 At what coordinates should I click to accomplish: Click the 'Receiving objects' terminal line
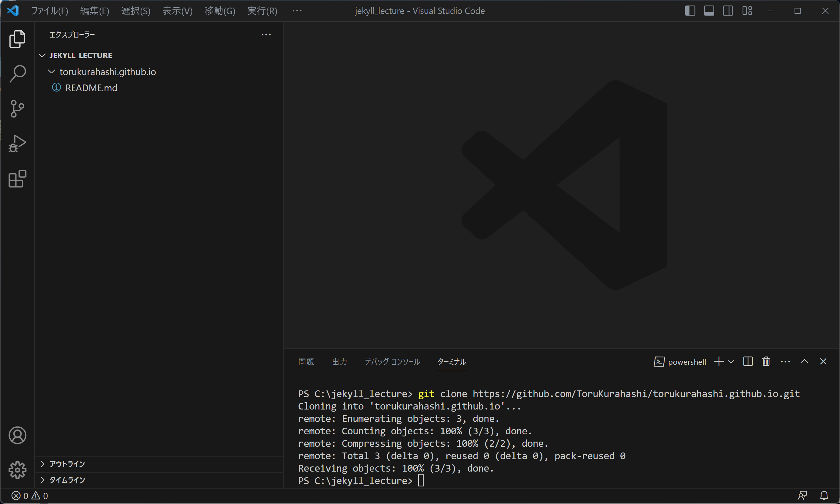coord(396,468)
